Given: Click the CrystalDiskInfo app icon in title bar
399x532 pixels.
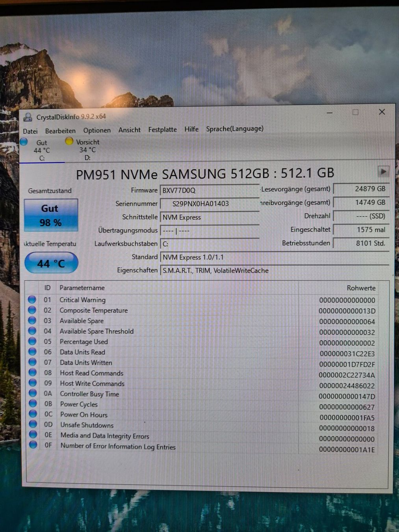Looking at the screenshot, I should (28, 117).
